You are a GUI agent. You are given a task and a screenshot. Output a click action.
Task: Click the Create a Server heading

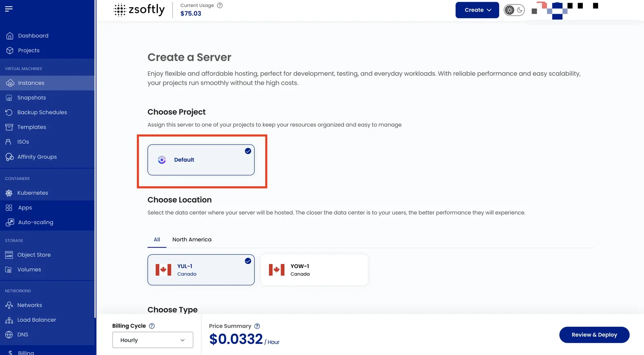point(190,57)
